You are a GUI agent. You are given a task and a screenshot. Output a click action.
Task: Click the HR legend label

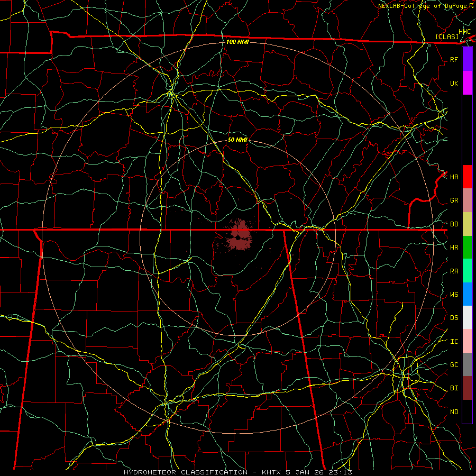[454, 248]
